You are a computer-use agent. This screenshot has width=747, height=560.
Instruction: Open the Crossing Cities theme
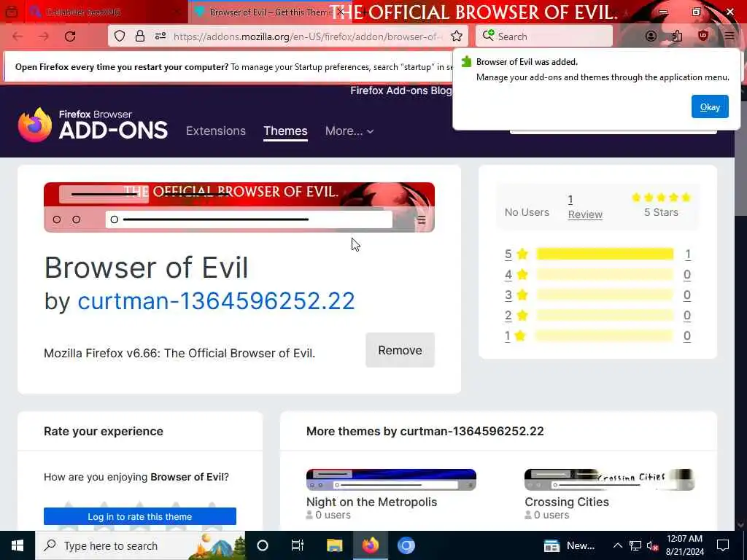(566, 502)
